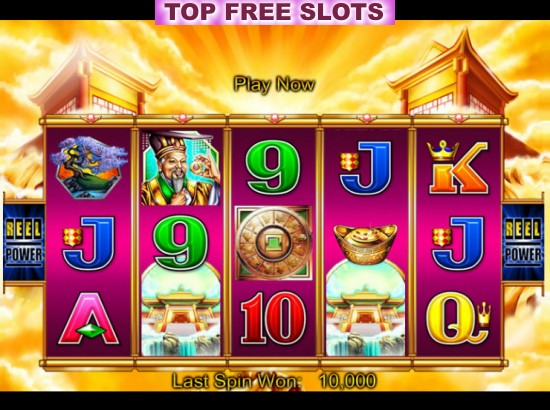Click the right Reel Power badge
550x410 pixels.
tap(523, 243)
